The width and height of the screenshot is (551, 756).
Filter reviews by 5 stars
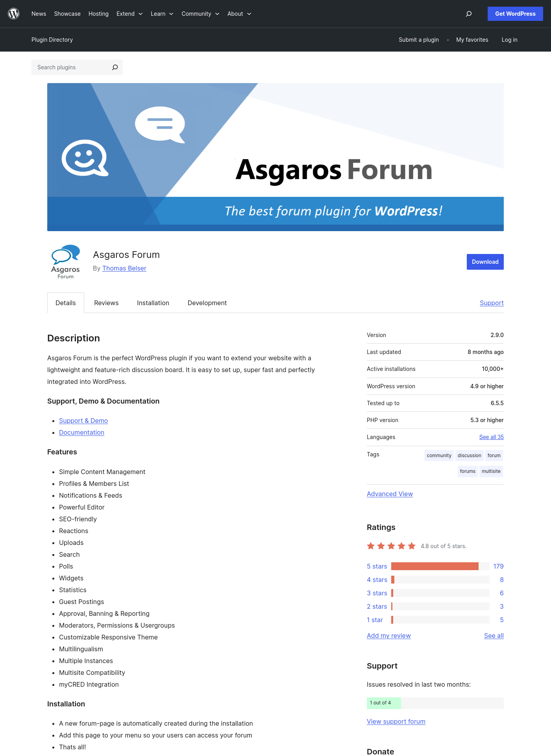[377, 566]
